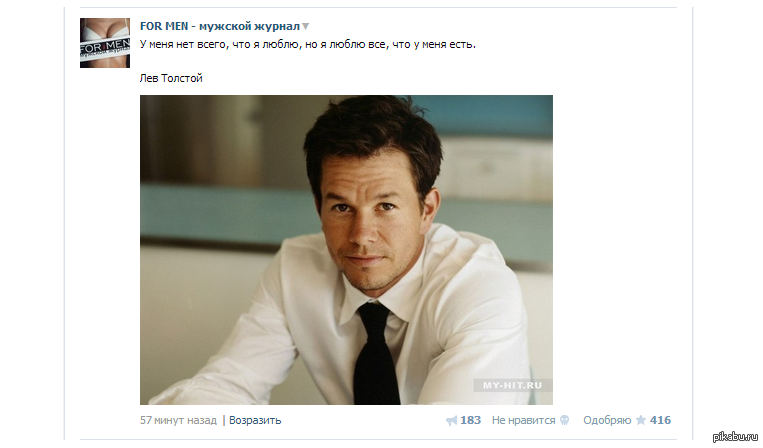
Task: Click the Возразить reply link
Action: point(255,420)
